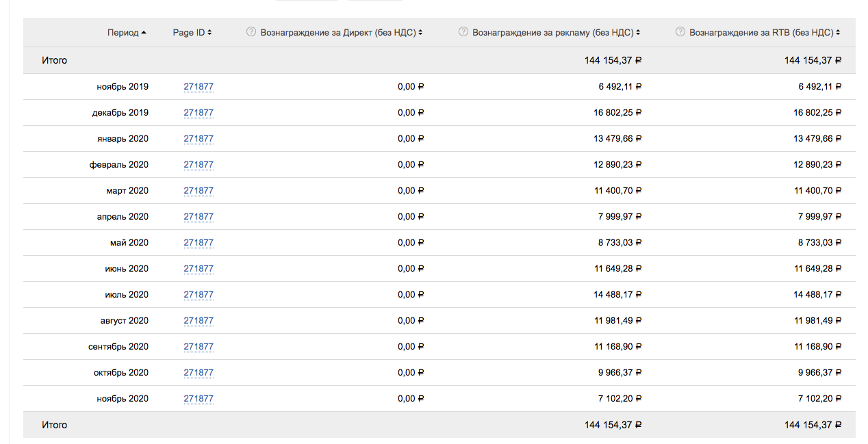Click help icon beside Вознаграждение за Директ
Image resolution: width=868 pixels, height=444 pixels.
(251, 32)
